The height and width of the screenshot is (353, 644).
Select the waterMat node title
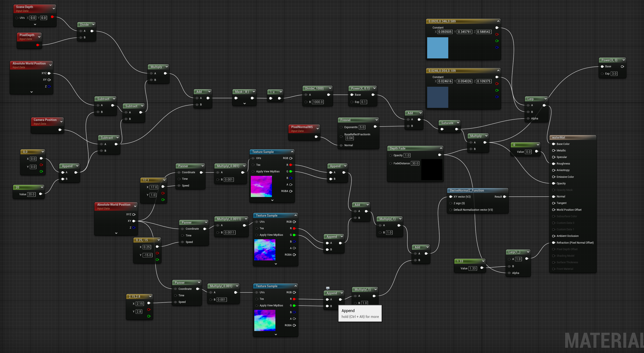558,137
